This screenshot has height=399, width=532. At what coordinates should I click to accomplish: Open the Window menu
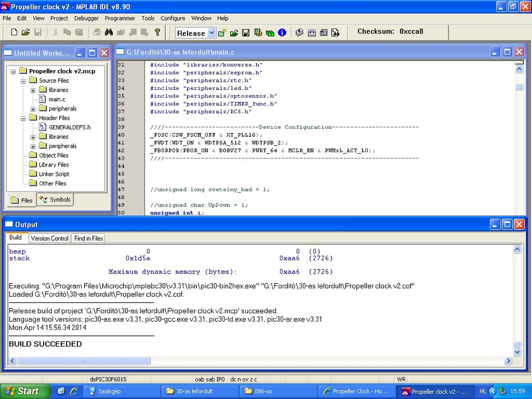[201, 18]
